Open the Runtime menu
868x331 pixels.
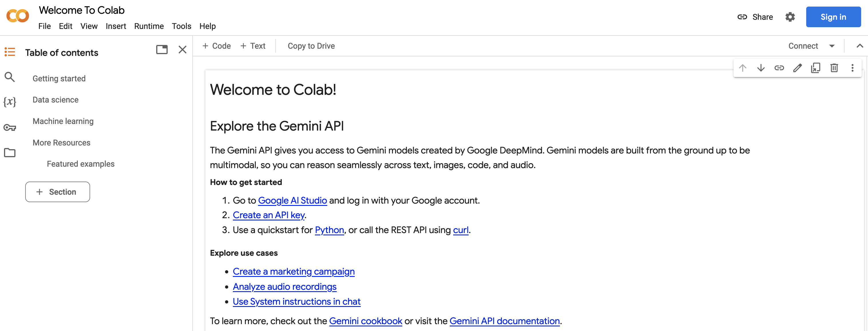149,26
